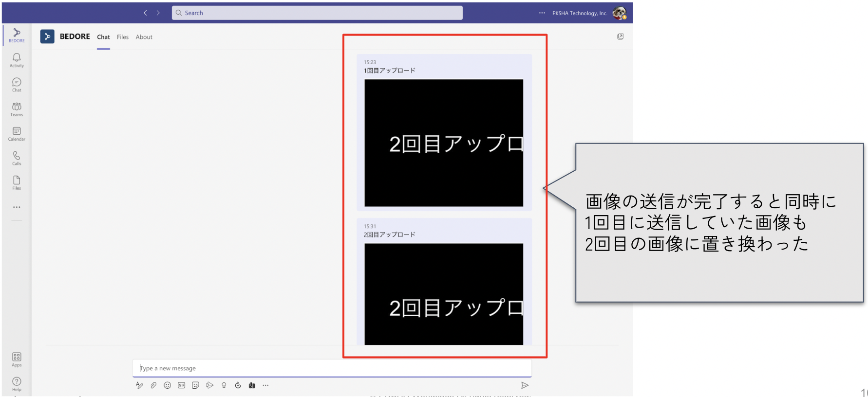Open the Apps store
Screen dimensions: 868x397
[17, 360]
